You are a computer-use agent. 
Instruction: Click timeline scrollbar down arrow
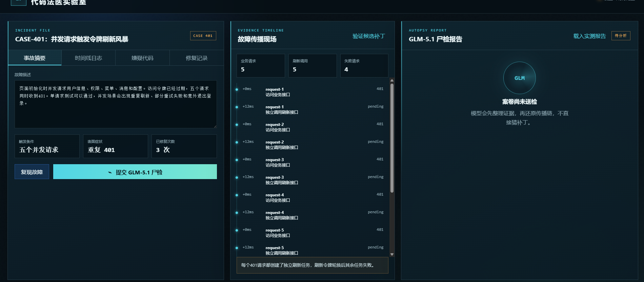pyautogui.click(x=392, y=254)
